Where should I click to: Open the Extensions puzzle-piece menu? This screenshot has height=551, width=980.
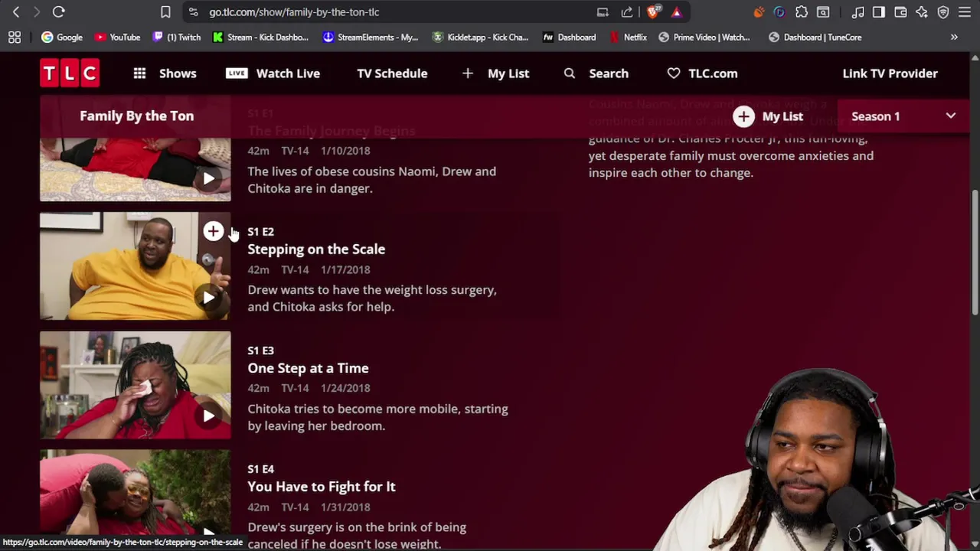click(x=802, y=12)
